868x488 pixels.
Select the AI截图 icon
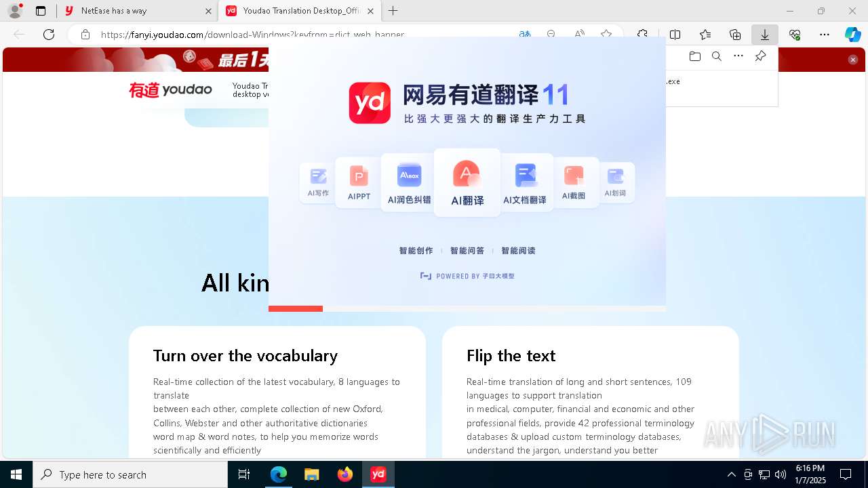coord(574,182)
